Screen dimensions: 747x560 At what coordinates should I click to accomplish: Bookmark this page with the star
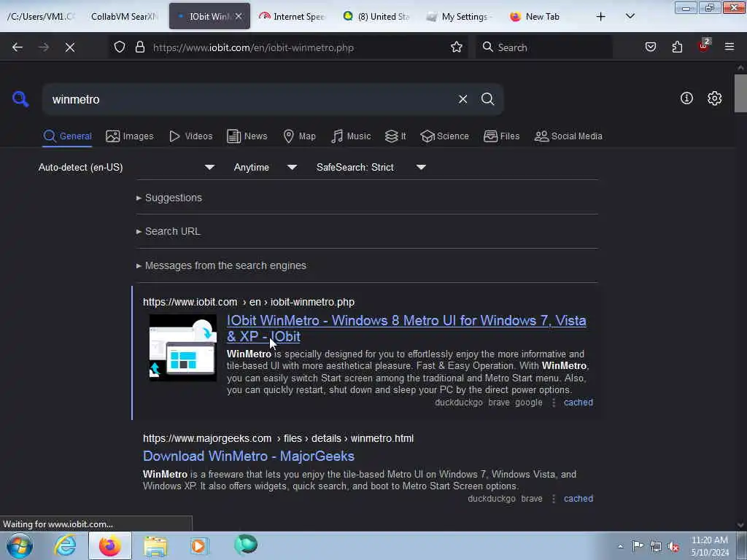[x=457, y=47]
